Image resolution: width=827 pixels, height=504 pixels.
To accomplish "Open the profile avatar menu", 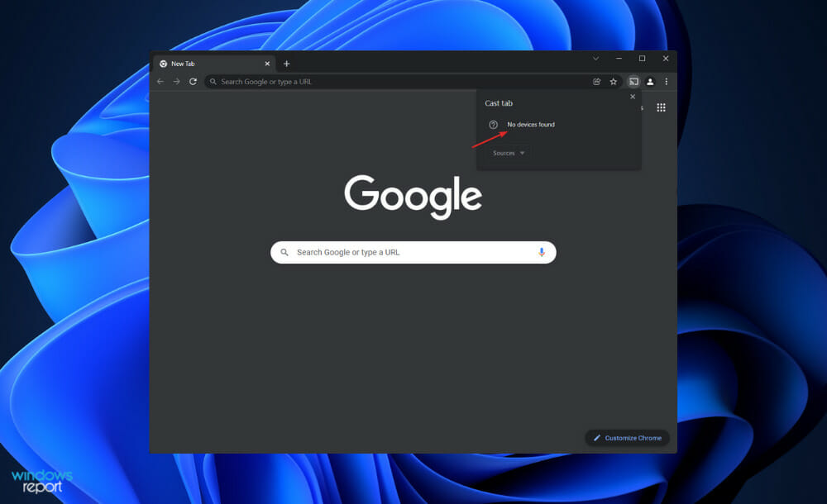I will 650,82.
